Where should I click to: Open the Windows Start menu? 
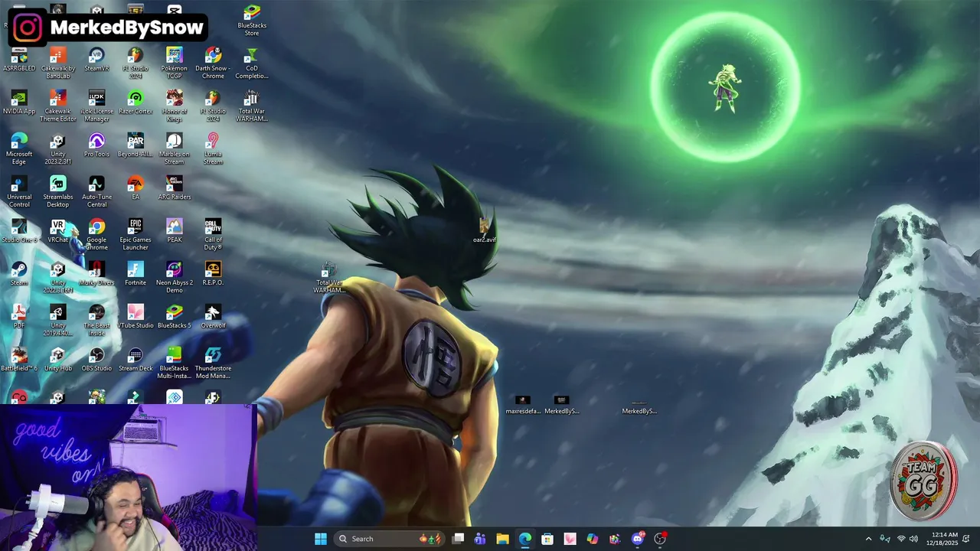click(321, 539)
